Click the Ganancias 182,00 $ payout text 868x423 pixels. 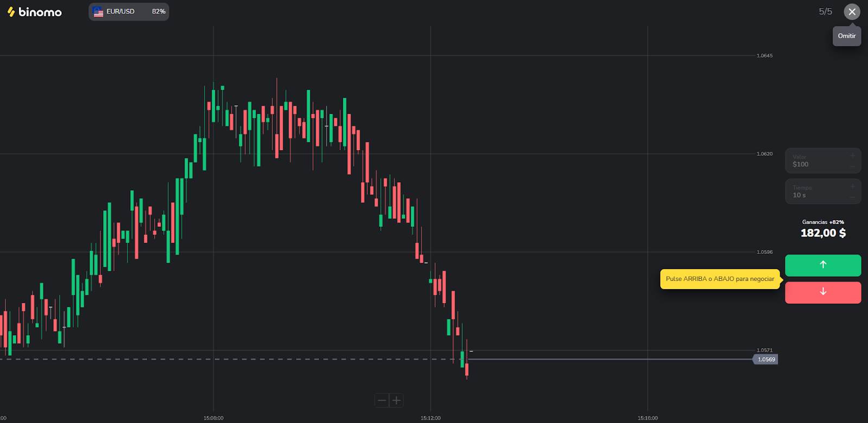point(823,233)
